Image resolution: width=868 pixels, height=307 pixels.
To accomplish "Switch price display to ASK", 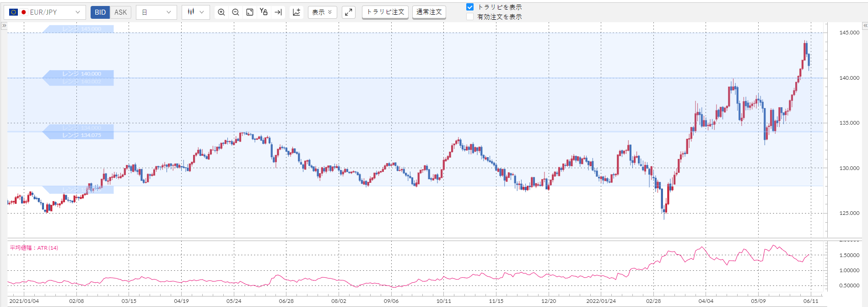I will (121, 12).
